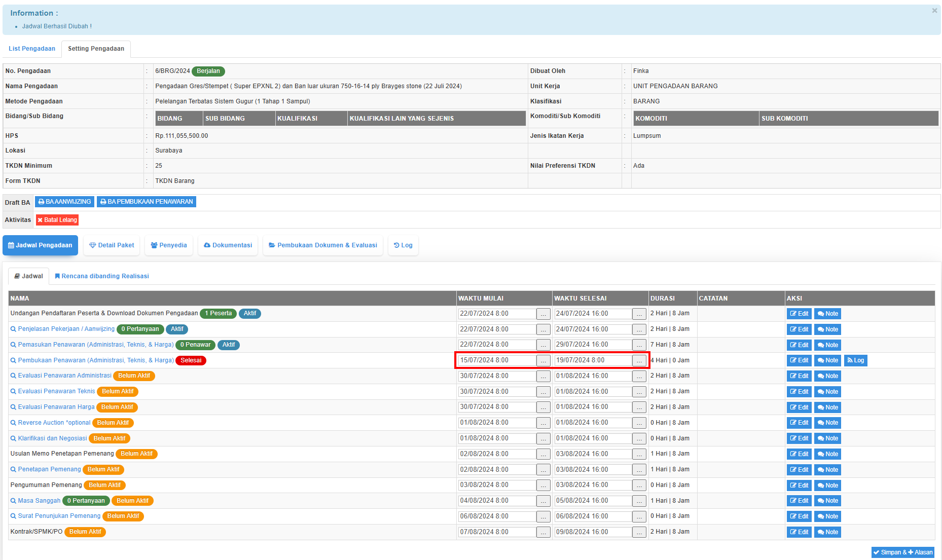Click Log button in Pembukaan Penawaran row
Viewport: 942px width, 560px height.
click(855, 360)
